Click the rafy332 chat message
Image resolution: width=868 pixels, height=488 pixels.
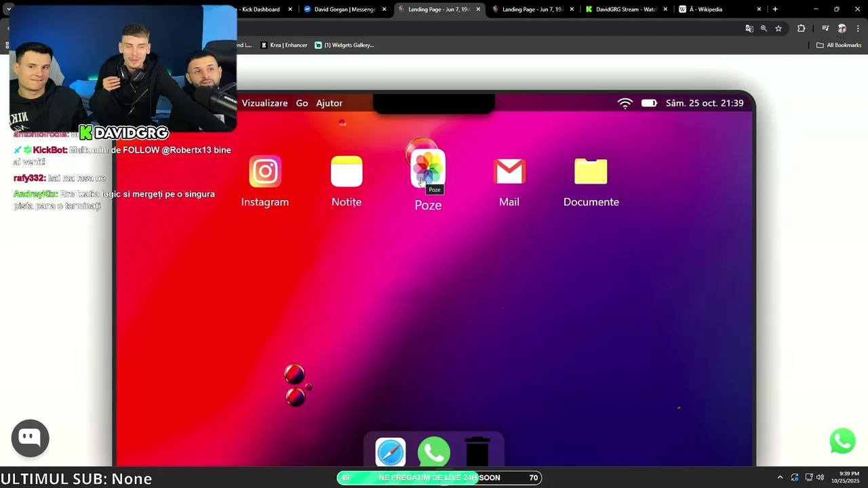(60, 178)
